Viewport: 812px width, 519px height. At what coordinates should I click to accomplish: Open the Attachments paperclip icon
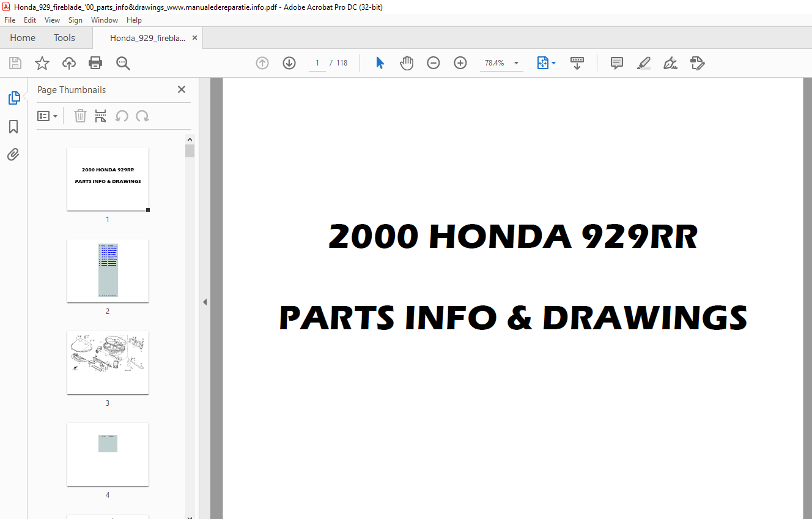point(13,154)
